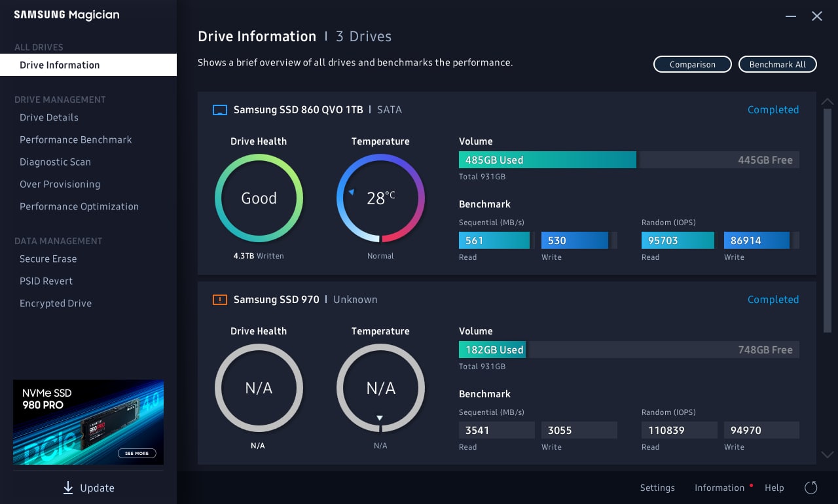Click the 485GB Used volume bar
Screen dimensions: 838x504
pyautogui.click(x=547, y=160)
